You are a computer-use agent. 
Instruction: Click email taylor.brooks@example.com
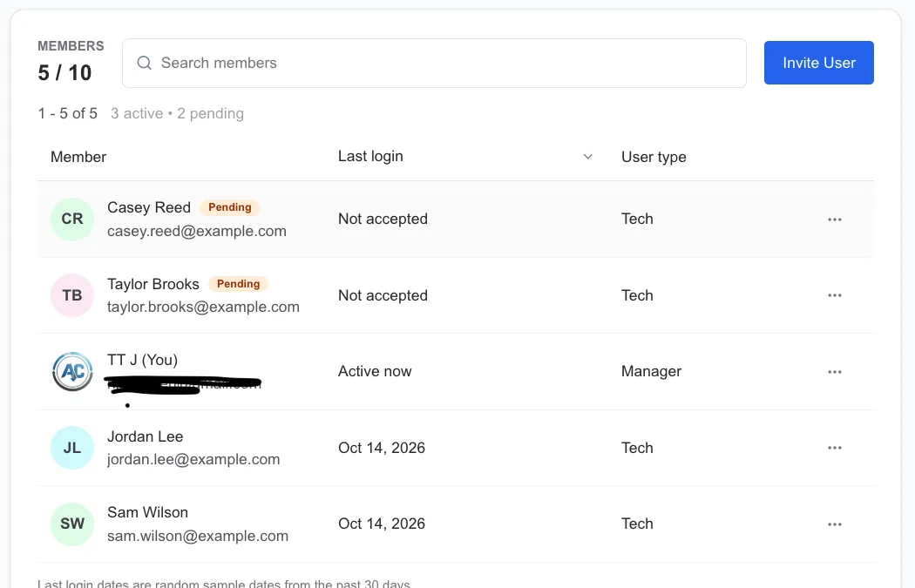203,307
